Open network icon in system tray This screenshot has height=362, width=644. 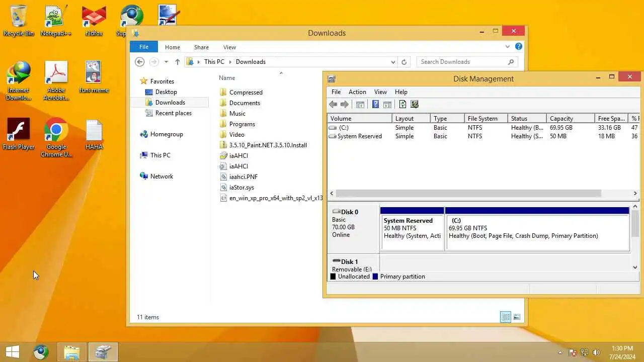click(585, 352)
